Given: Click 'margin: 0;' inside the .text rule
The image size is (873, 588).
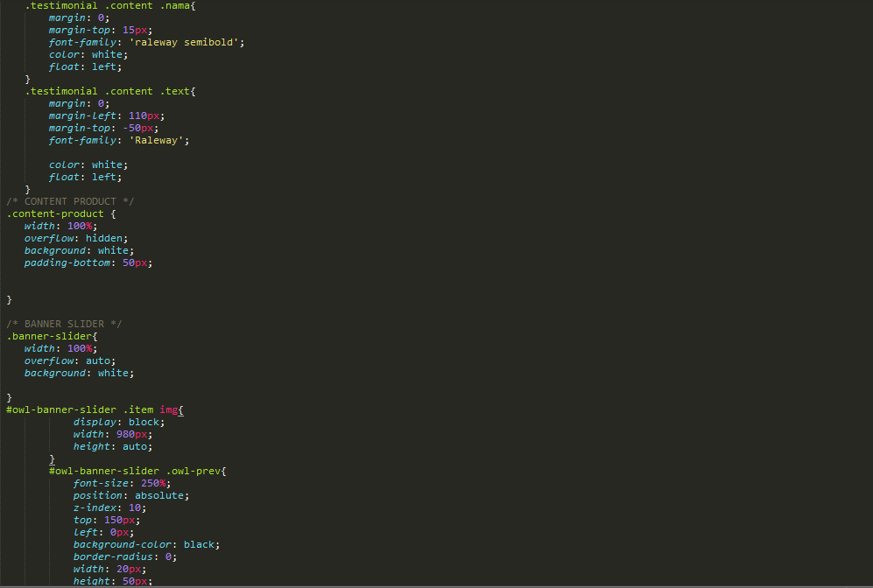Looking at the screenshot, I should tap(79, 103).
